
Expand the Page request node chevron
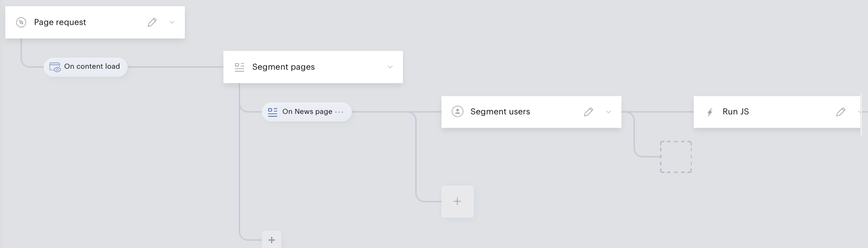172,22
